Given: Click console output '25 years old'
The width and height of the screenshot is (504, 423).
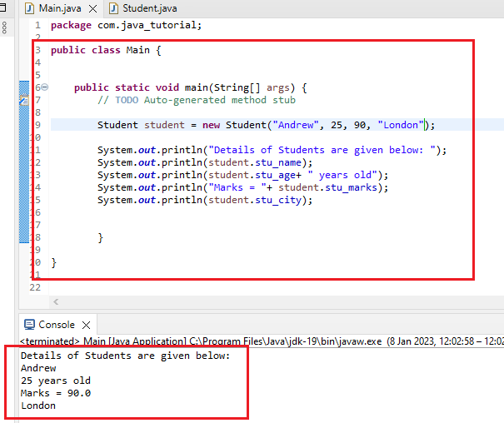Looking at the screenshot, I should (x=56, y=381).
